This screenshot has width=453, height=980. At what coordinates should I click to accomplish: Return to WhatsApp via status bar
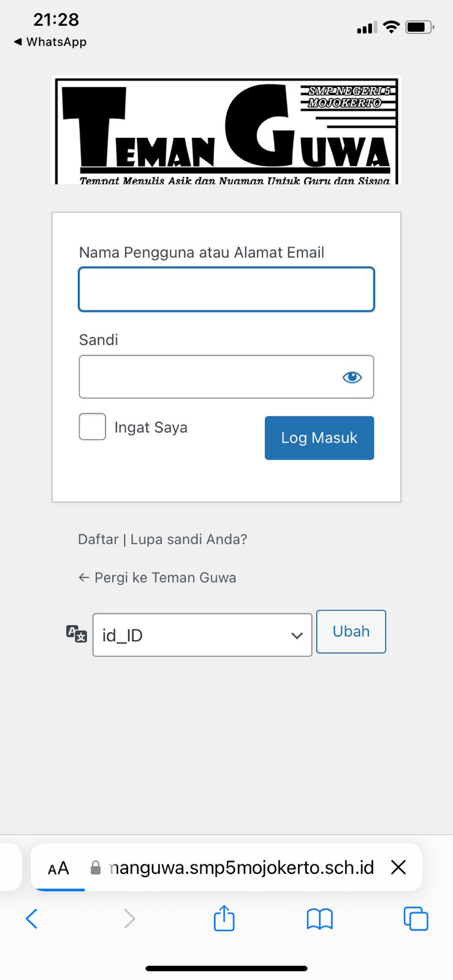(x=50, y=42)
